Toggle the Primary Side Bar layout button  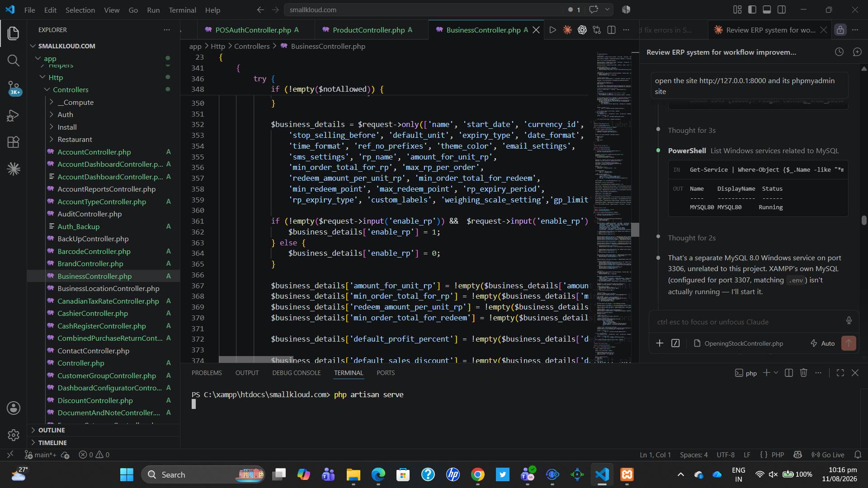[752, 9]
